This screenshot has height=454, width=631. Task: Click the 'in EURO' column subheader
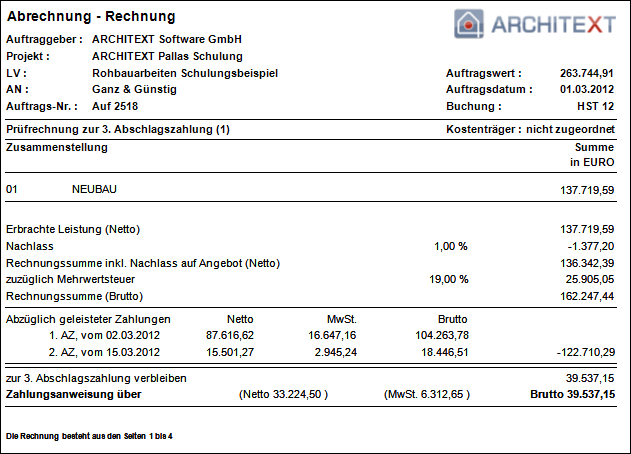click(592, 162)
